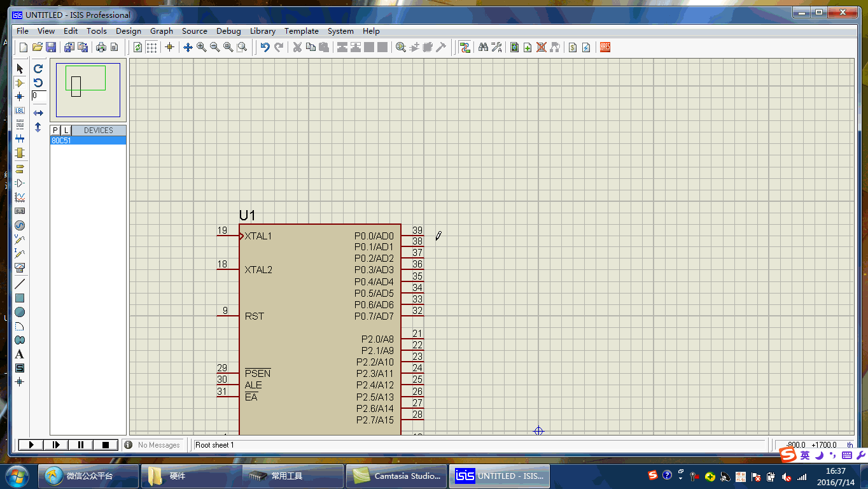Zoom to view entire sheet
The image size is (868, 489).
[228, 47]
